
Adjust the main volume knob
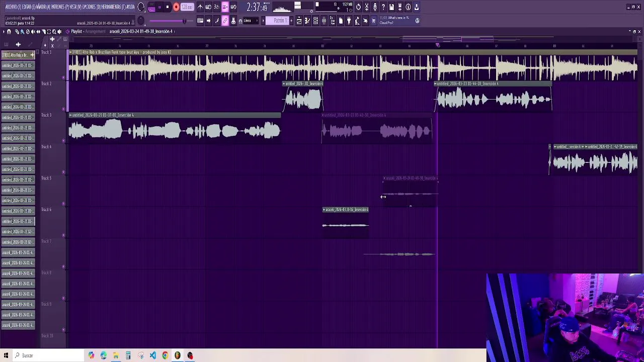pyautogui.click(x=141, y=7)
